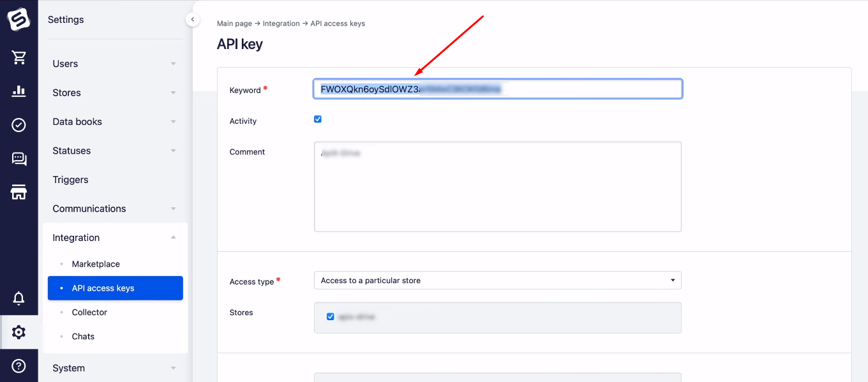Click the API key page title
The image size is (868, 382).
click(240, 44)
